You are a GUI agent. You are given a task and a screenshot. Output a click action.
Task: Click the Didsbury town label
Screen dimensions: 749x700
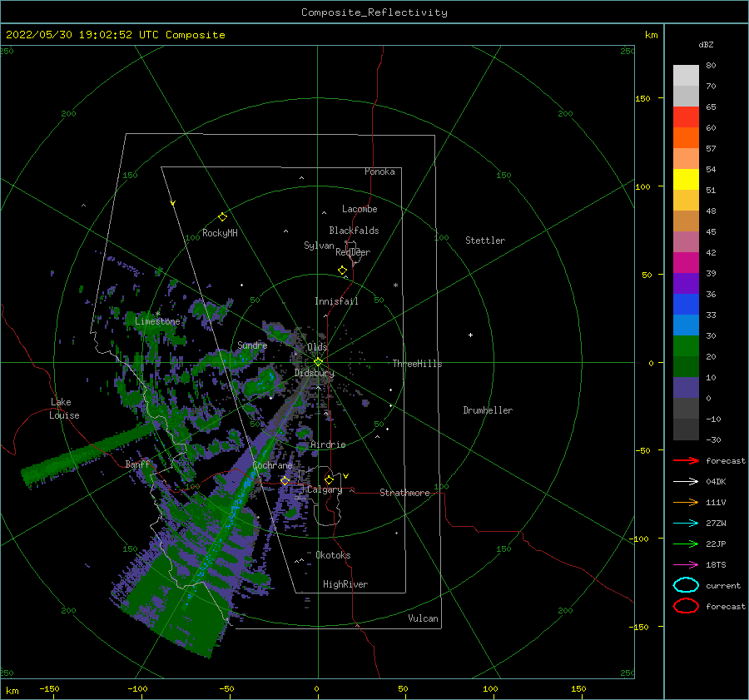pyautogui.click(x=315, y=373)
